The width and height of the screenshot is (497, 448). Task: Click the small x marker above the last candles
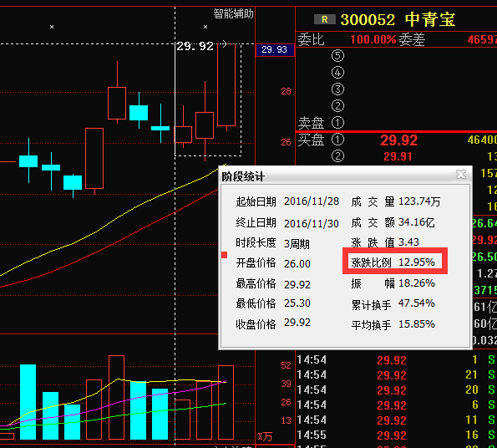point(205,27)
